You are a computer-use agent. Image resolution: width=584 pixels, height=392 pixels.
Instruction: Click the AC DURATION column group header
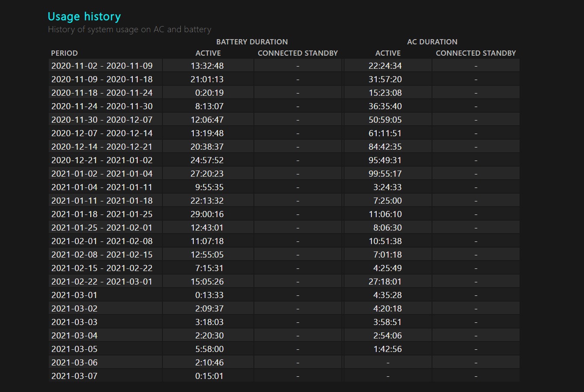pyautogui.click(x=432, y=42)
